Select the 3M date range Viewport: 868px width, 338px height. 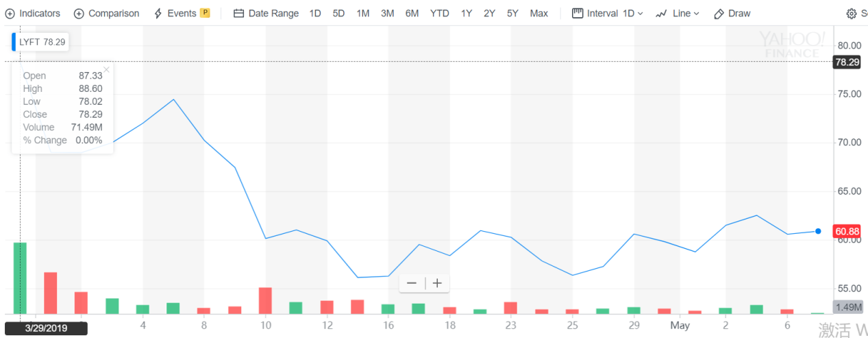point(387,14)
